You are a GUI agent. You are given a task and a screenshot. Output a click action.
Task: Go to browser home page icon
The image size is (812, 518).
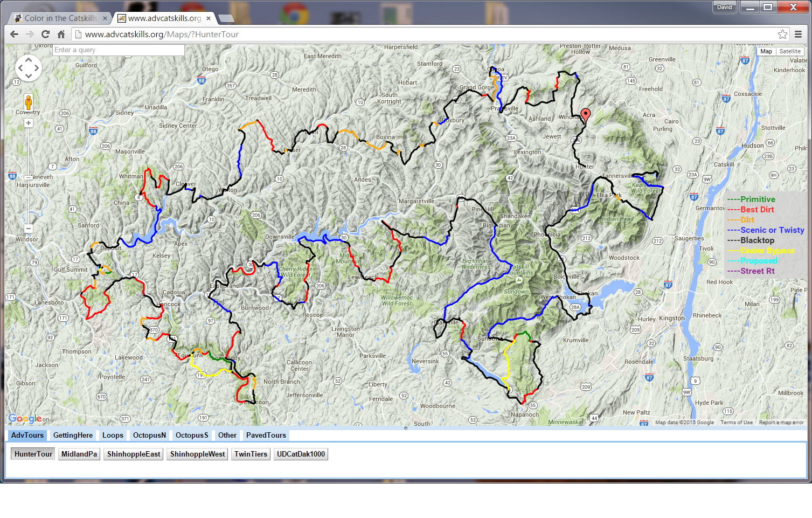pyautogui.click(x=61, y=34)
